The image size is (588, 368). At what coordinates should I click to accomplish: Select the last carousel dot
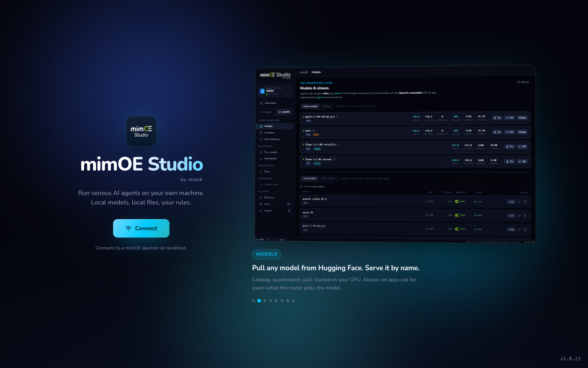click(294, 301)
